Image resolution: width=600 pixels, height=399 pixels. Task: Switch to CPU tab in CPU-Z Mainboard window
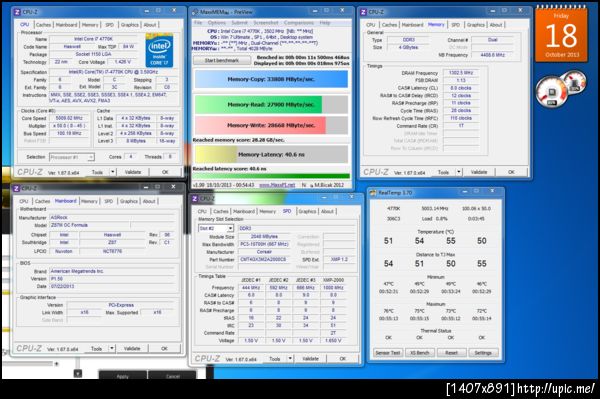click(24, 201)
